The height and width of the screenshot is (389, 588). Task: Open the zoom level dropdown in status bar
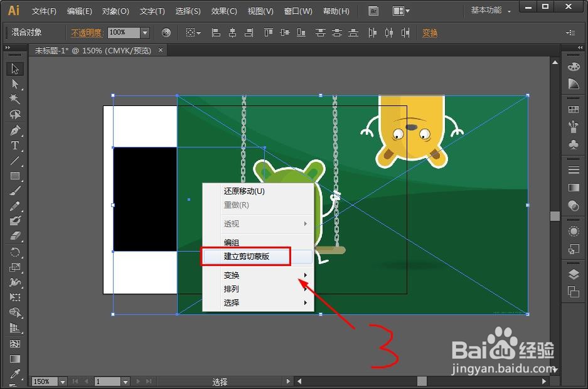point(63,381)
